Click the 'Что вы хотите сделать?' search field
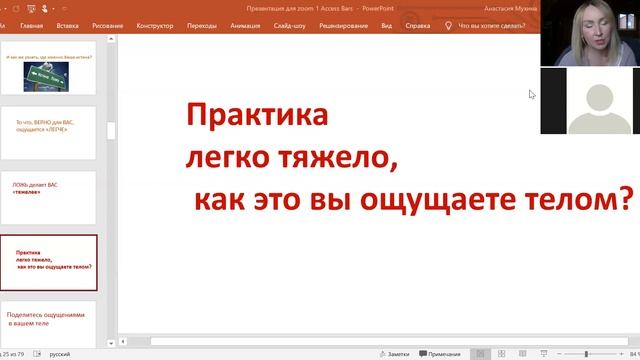This screenshot has width=640, height=360. (x=492, y=26)
